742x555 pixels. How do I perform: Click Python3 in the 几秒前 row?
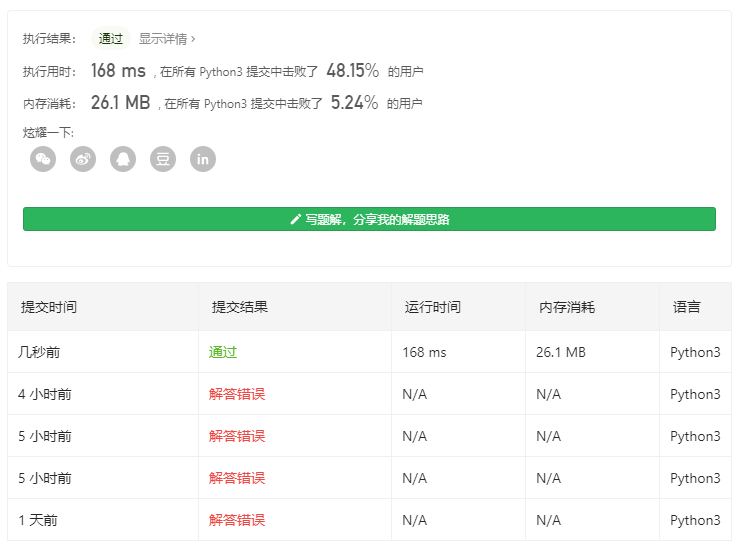[x=695, y=352]
